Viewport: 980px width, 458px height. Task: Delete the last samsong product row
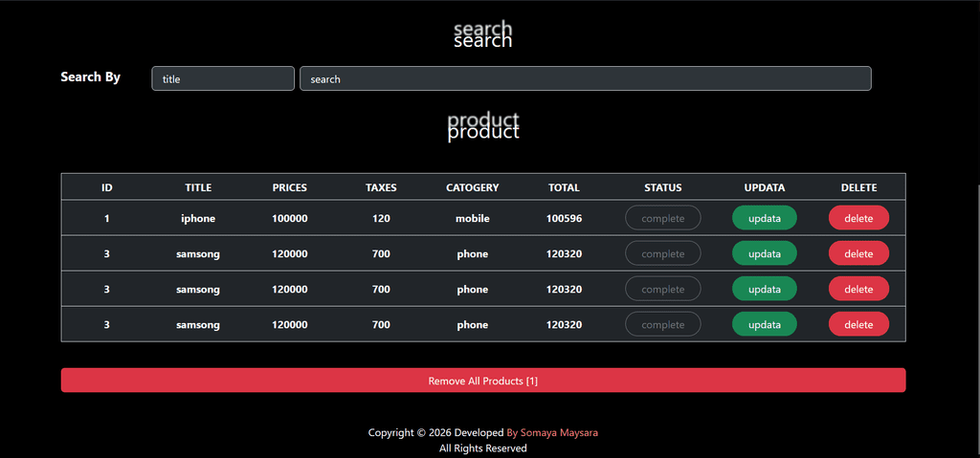(858, 324)
